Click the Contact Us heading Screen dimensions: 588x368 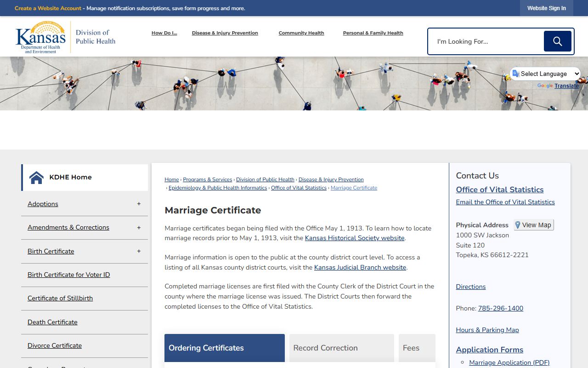477,176
